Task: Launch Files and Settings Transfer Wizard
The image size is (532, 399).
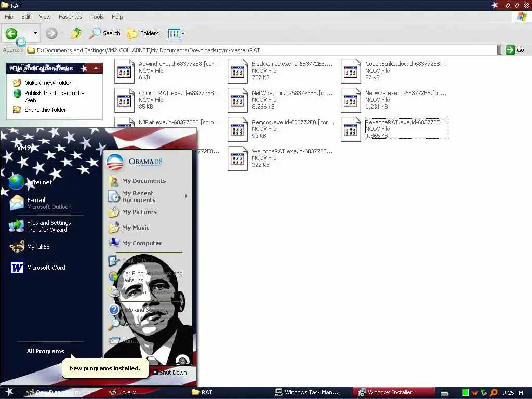Action: click(x=40, y=226)
